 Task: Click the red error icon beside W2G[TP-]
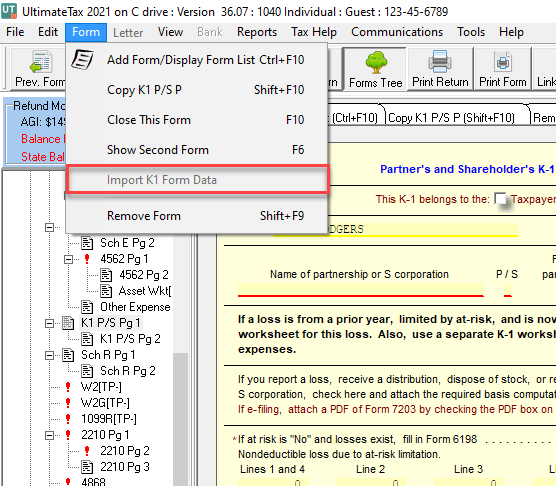pos(68,402)
